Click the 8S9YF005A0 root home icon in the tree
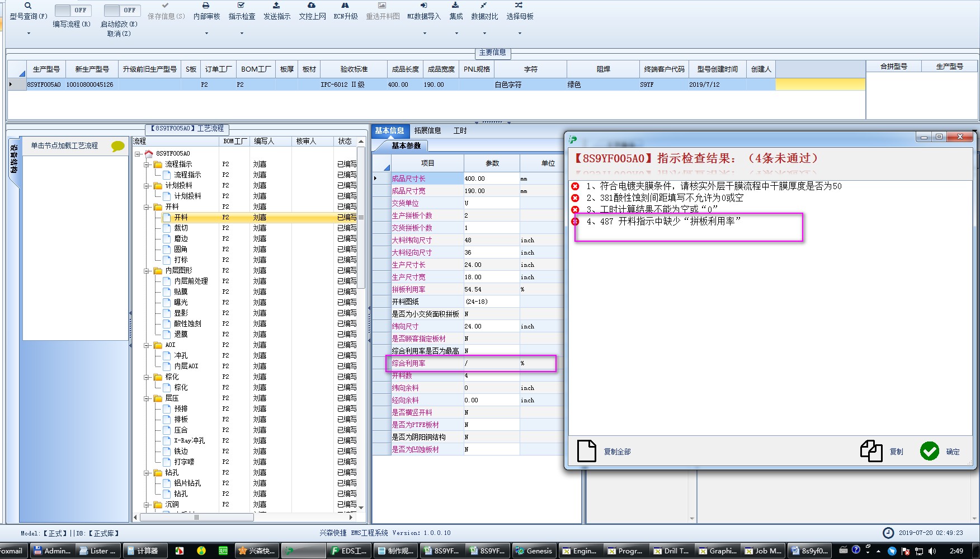Image resolution: width=980 pixels, height=559 pixels. click(x=149, y=153)
